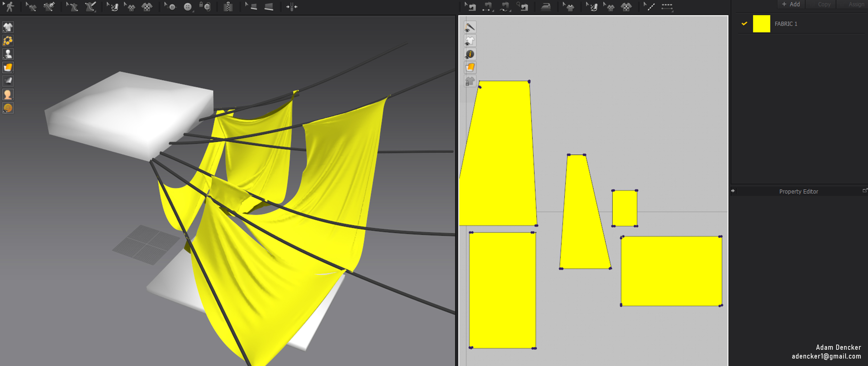This screenshot has width=868, height=366.
Task: Select the 3D Select/Move garment tool
Action: [31, 6]
